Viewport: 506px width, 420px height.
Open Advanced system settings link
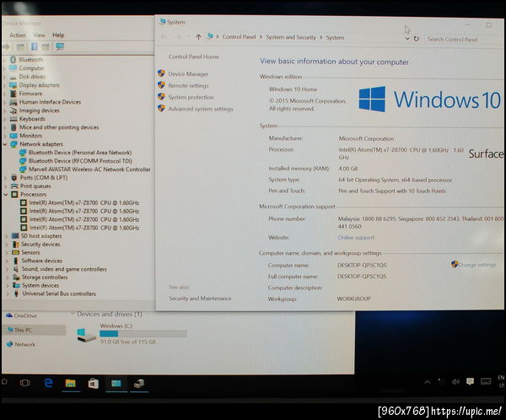[201, 109]
